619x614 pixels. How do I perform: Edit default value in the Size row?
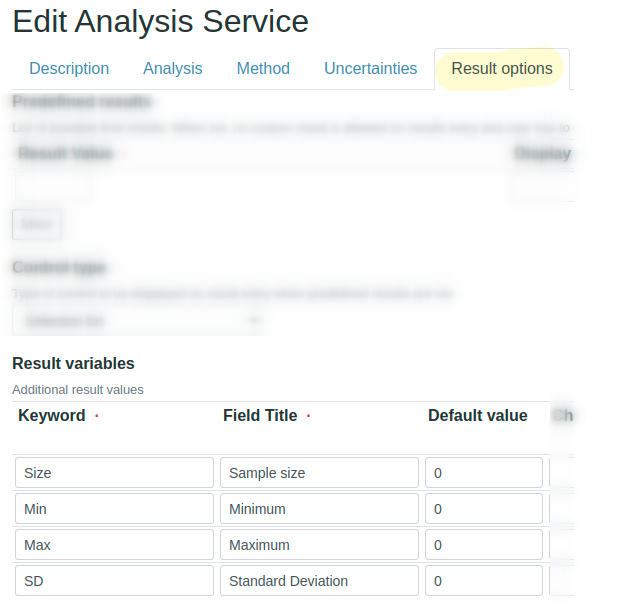(x=484, y=473)
